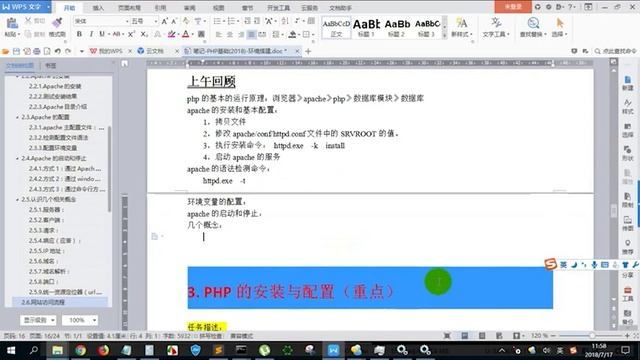Switch to the Insert (插入) ribbon tab
The height and width of the screenshot is (360, 640).
tap(98, 8)
